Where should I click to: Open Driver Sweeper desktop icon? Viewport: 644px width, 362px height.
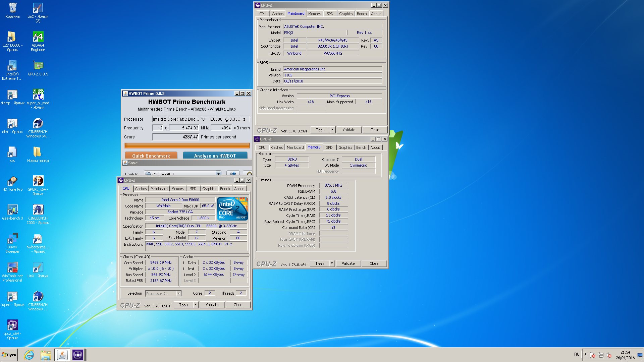pyautogui.click(x=12, y=243)
